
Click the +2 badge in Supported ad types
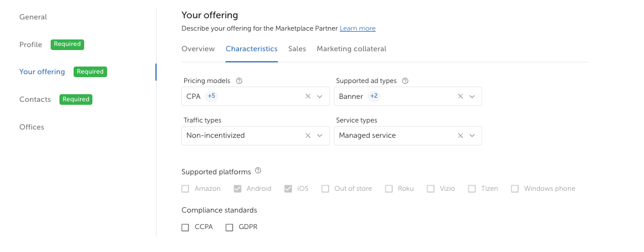coord(374,96)
